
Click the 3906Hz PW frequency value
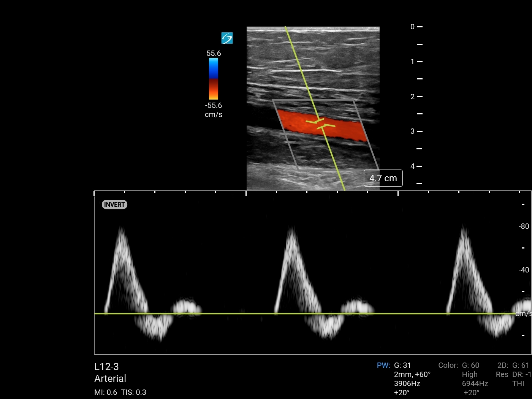point(407,383)
